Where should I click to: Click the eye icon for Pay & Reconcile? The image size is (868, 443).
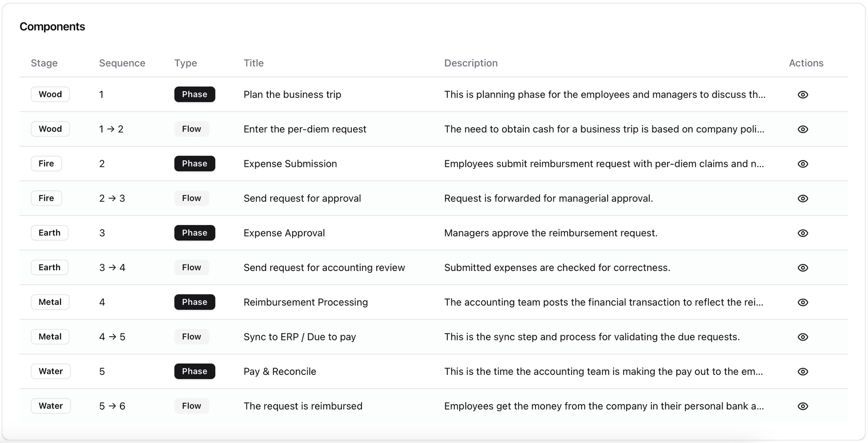pyautogui.click(x=802, y=372)
